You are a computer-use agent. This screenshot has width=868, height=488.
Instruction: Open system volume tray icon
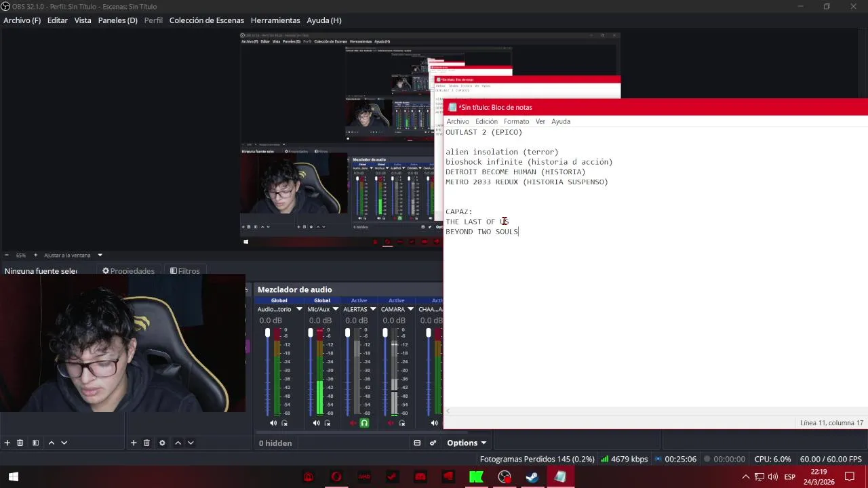773,476
